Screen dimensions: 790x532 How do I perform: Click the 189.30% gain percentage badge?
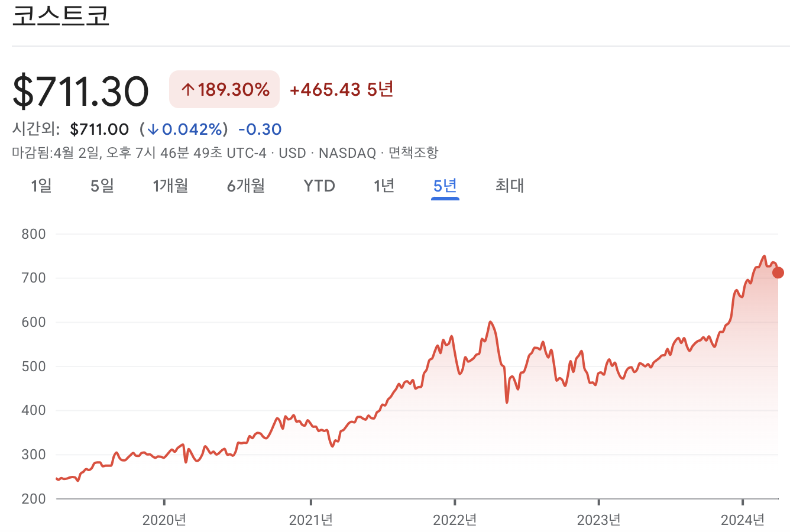[x=224, y=89]
